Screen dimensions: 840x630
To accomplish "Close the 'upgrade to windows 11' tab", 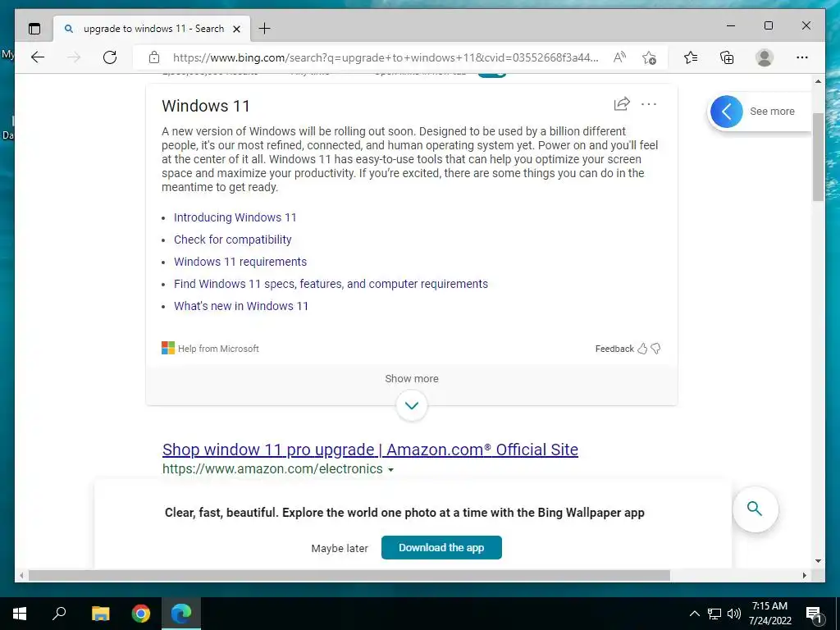I will click(236, 29).
